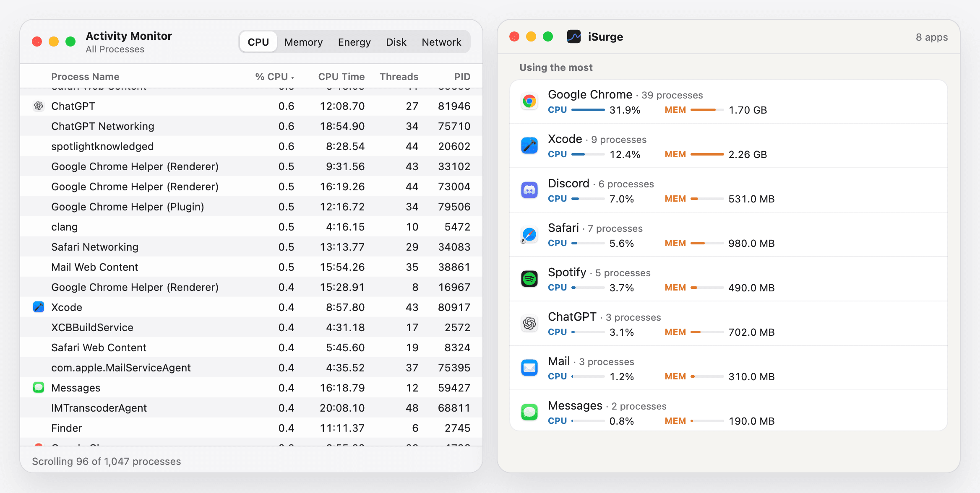Viewport: 980px width, 493px height.
Task: Click the Messages icon in Activity Monitor list
Action: pyautogui.click(x=39, y=388)
